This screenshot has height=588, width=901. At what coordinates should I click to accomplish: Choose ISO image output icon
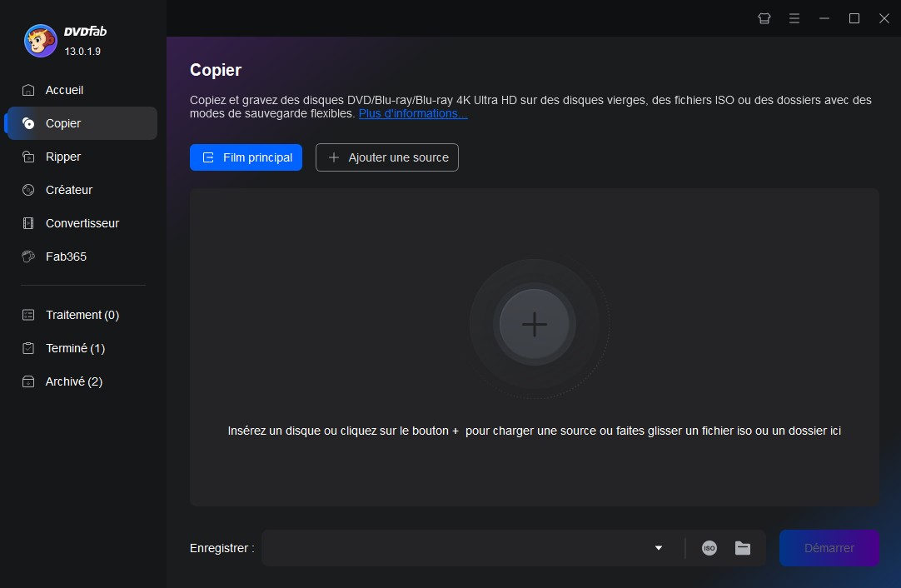[709, 548]
